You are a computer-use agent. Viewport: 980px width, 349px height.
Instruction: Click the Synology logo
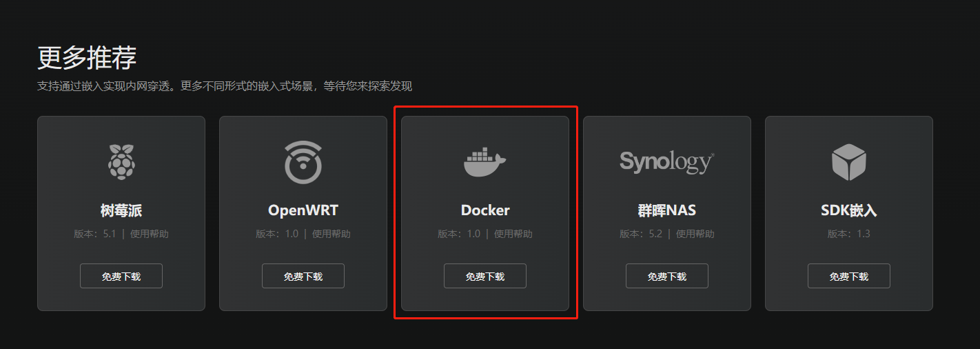click(x=666, y=162)
